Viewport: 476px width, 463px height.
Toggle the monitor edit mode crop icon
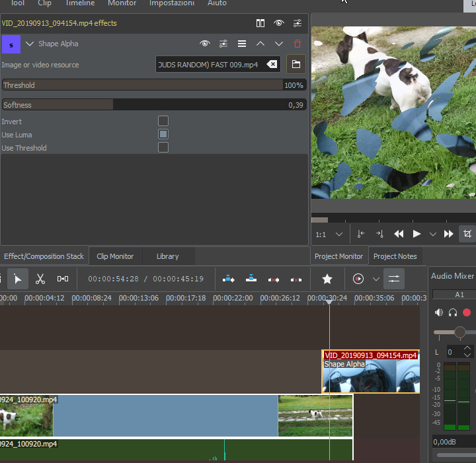point(467,234)
